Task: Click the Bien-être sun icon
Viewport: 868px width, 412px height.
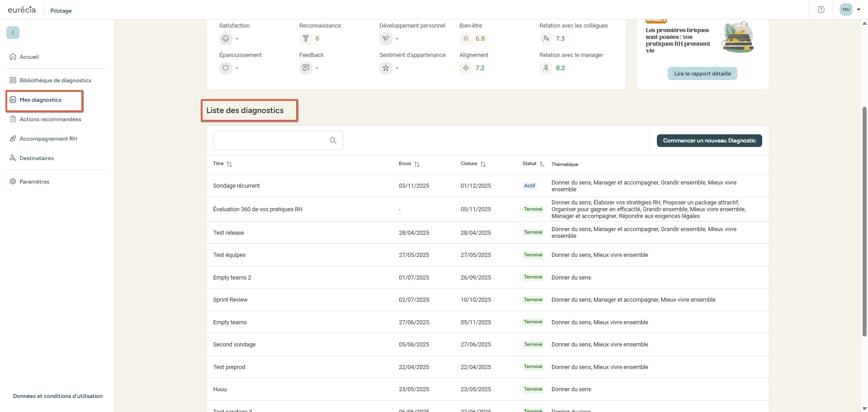Action: [x=466, y=38]
